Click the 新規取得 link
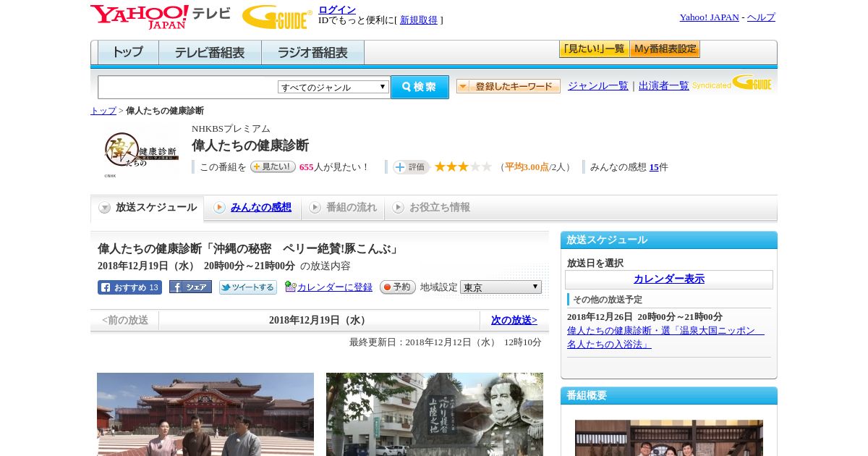Screen dimensions: 868x456 [x=419, y=20]
